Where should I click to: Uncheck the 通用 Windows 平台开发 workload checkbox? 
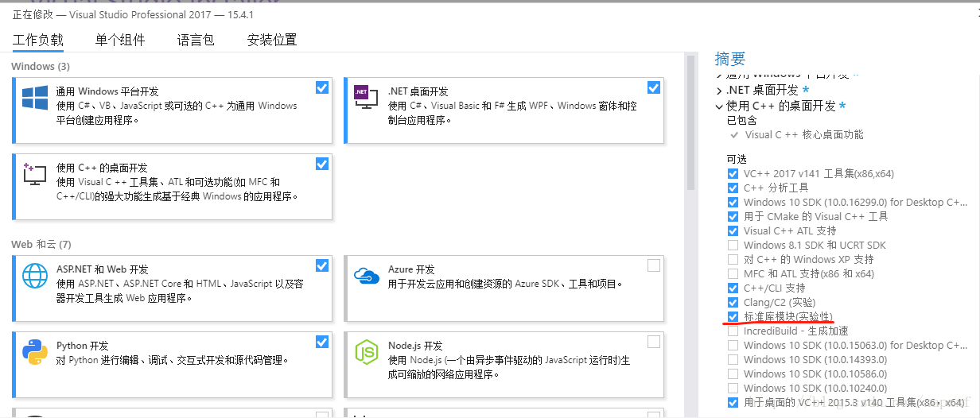pyautogui.click(x=322, y=87)
